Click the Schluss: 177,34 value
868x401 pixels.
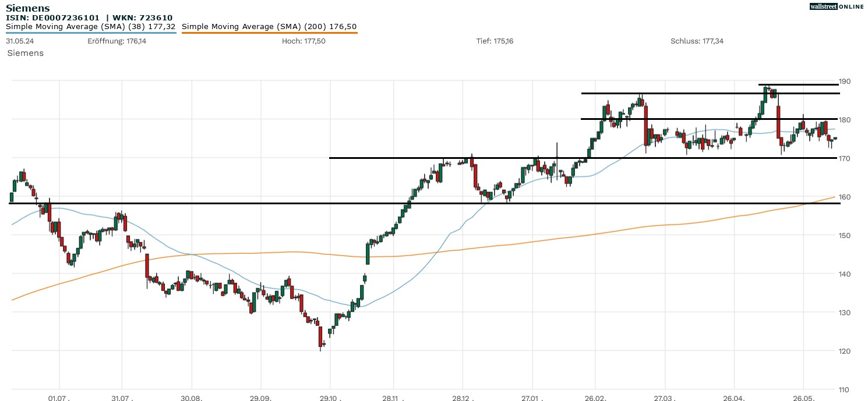pos(697,41)
